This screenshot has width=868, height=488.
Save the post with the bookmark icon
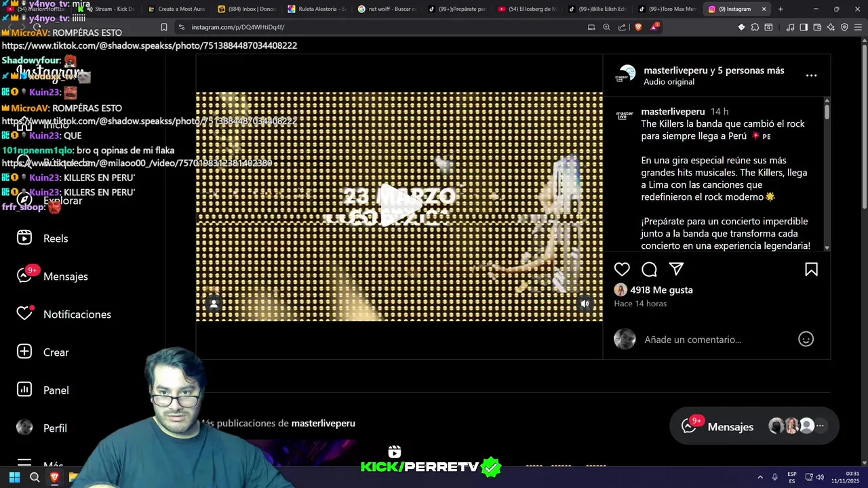pos(811,269)
